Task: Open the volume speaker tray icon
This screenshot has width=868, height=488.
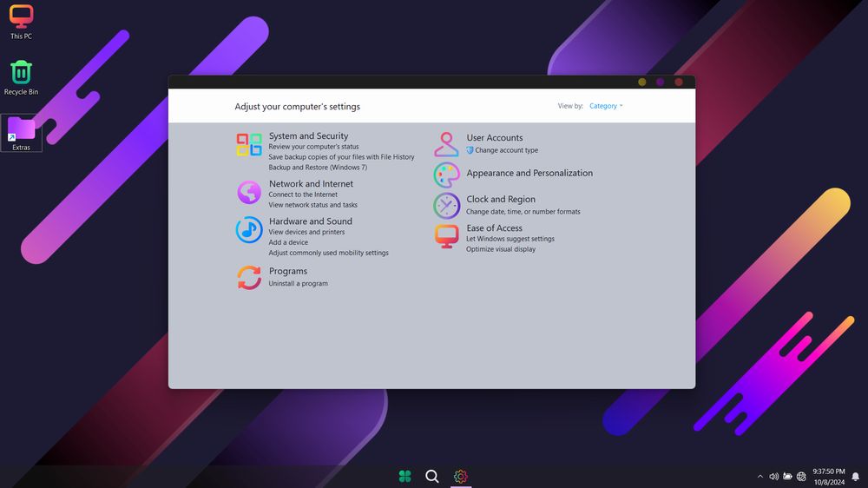Action: [774, 477]
